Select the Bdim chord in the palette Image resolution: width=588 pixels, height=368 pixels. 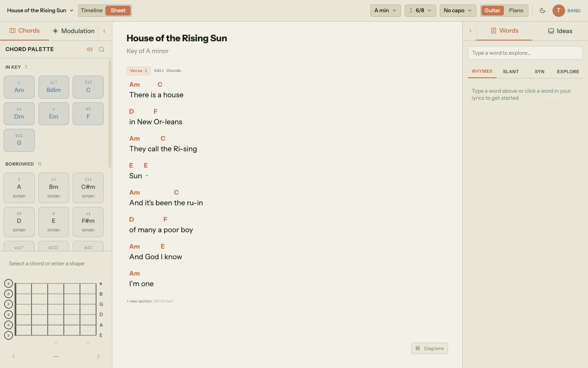(x=53, y=87)
